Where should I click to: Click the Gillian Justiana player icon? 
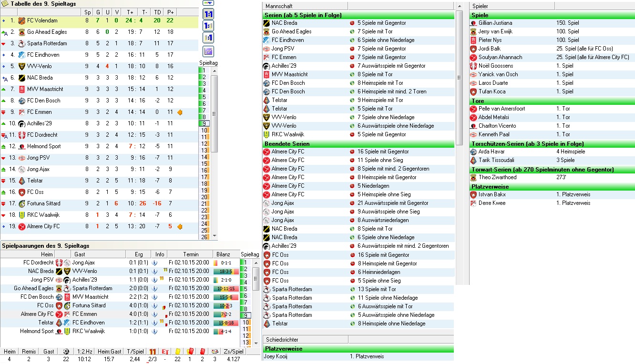tap(473, 23)
